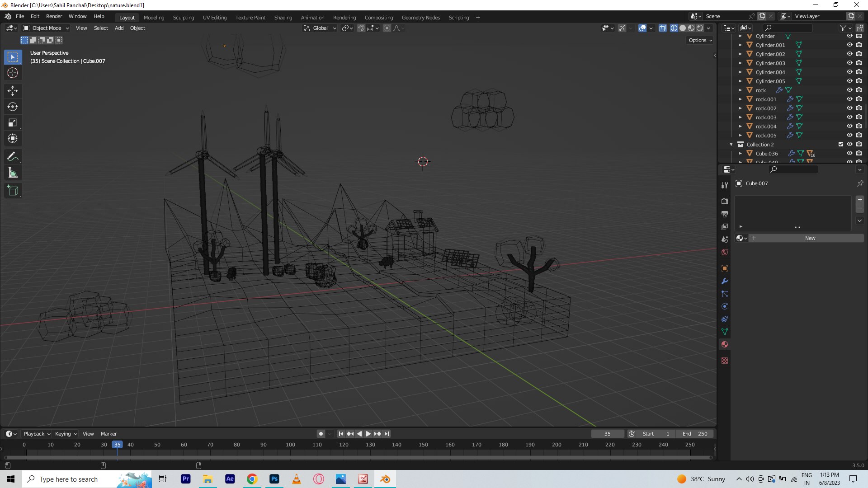
Task: Open Global transform orientation dropdown
Action: pyautogui.click(x=320, y=28)
